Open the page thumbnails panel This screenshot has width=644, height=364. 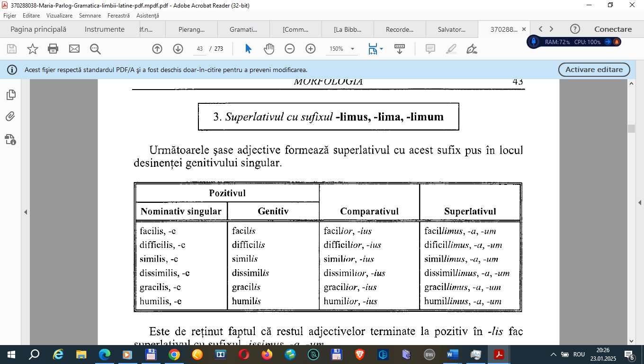(11, 95)
